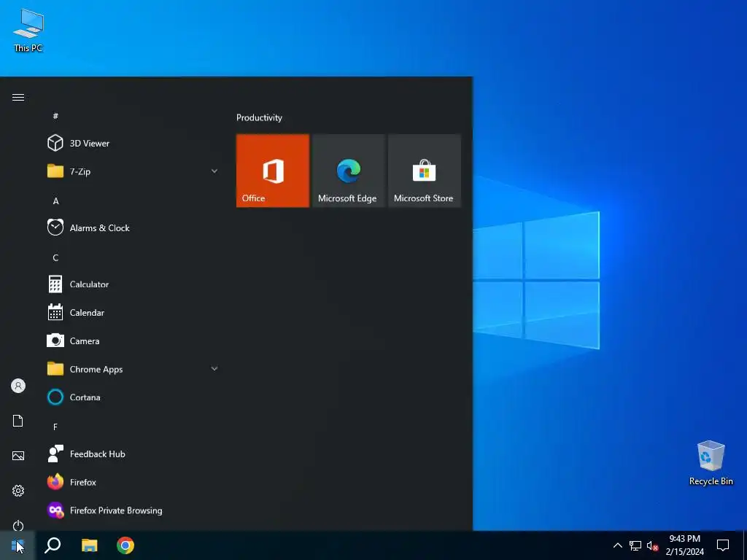Open 3D Viewer from the app list
This screenshot has width=747, height=560.
133,144
